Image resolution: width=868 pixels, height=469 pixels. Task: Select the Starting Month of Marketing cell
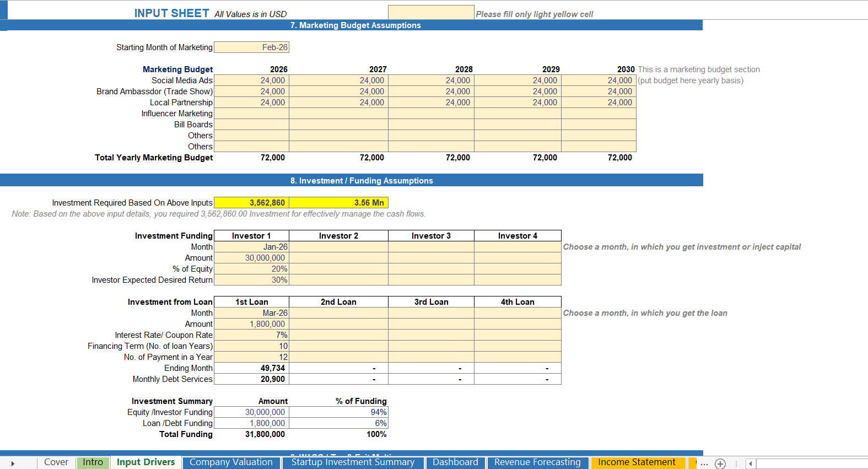pyautogui.click(x=251, y=47)
